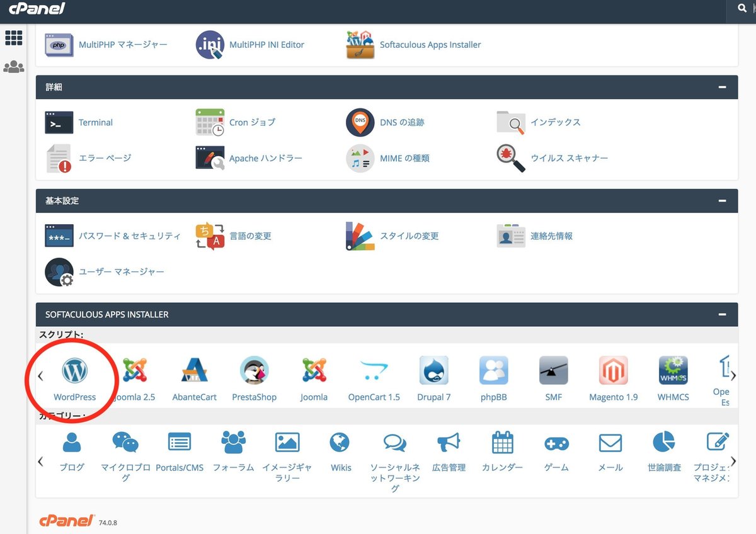756x534 pixels.
Task: Show previous scripts with left arrow
Action: pos(40,376)
